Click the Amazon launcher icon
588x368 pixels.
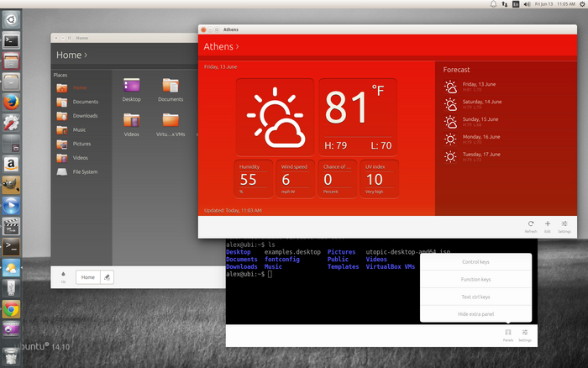(11, 165)
